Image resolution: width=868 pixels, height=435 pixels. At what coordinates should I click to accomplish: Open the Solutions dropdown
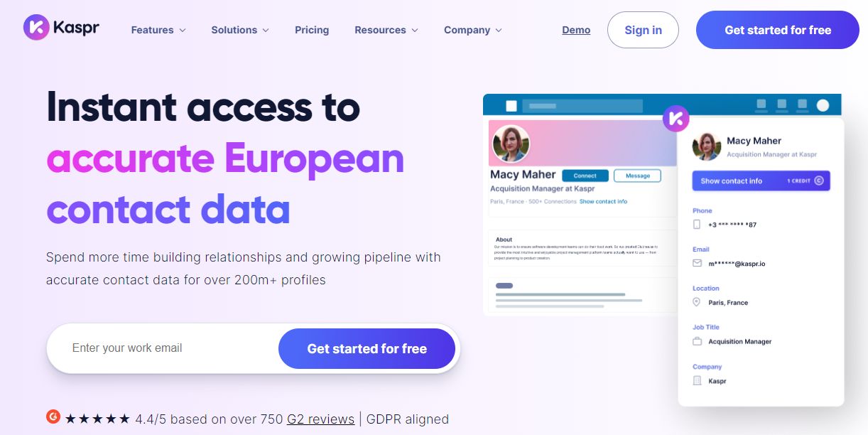[240, 30]
